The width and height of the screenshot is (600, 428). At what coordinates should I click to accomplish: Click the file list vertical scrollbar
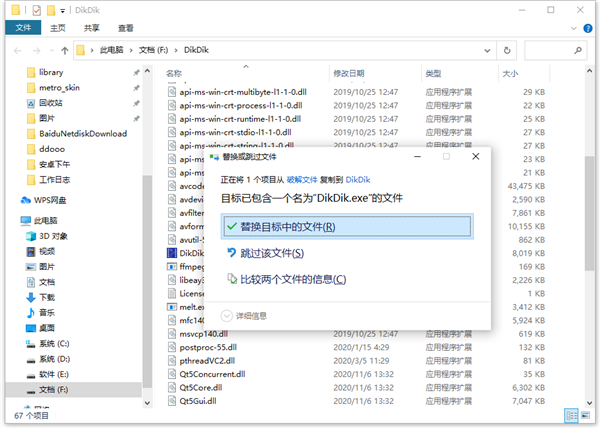click(590, 214)
